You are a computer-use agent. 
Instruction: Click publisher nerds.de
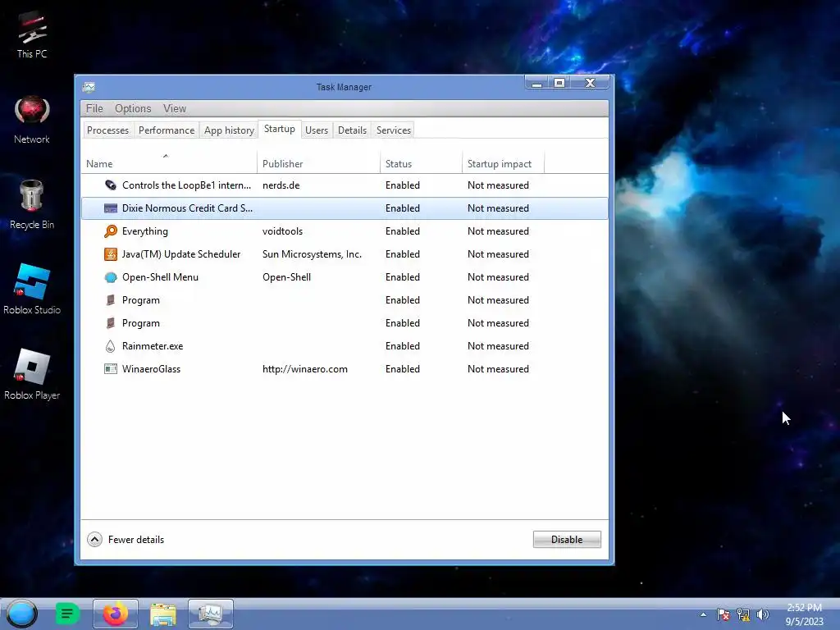[x=281, y=185]
